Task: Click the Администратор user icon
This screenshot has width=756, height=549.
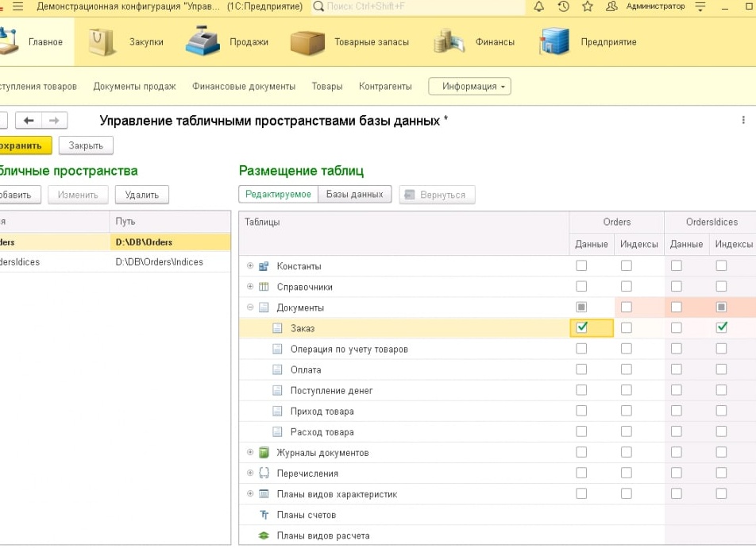Action: coord(611,7)
